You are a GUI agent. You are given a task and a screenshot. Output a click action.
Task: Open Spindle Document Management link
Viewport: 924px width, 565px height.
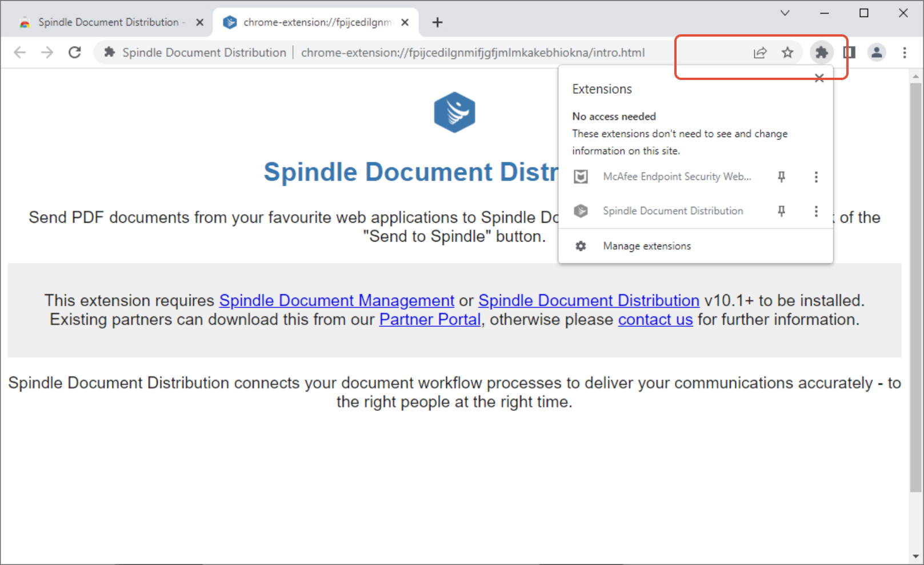pos(337,300)
